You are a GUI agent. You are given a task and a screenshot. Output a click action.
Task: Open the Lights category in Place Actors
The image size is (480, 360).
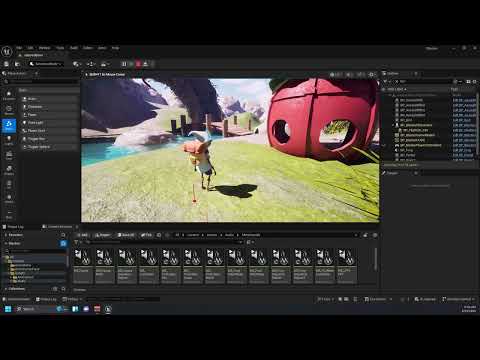tap(9, 140)
